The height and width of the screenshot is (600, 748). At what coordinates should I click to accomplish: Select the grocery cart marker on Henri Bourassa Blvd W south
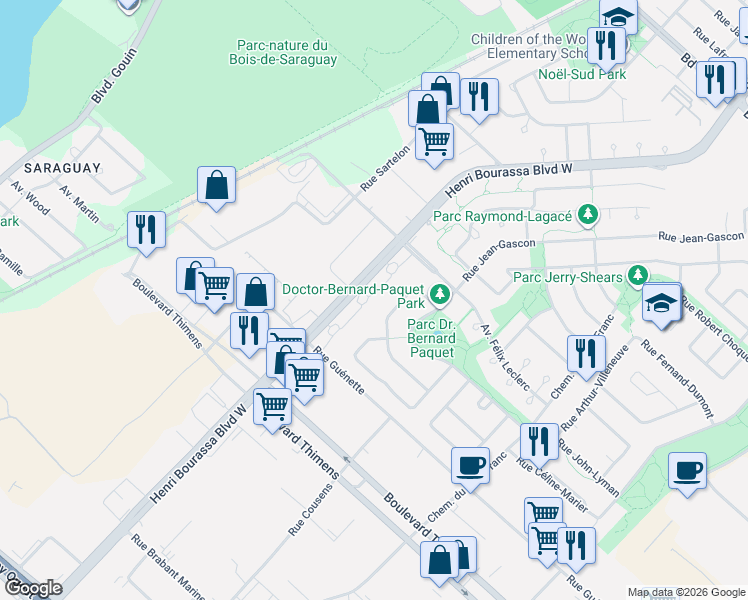(272, 407)
